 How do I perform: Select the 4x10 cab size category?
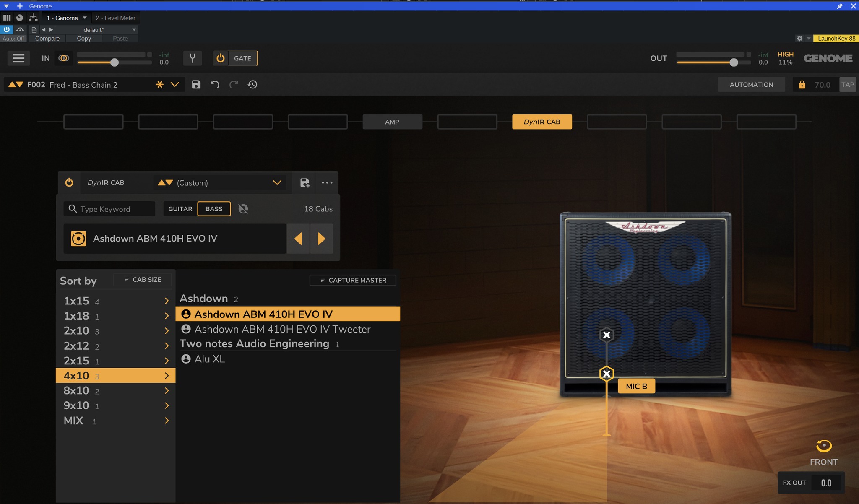coord(115,376)
